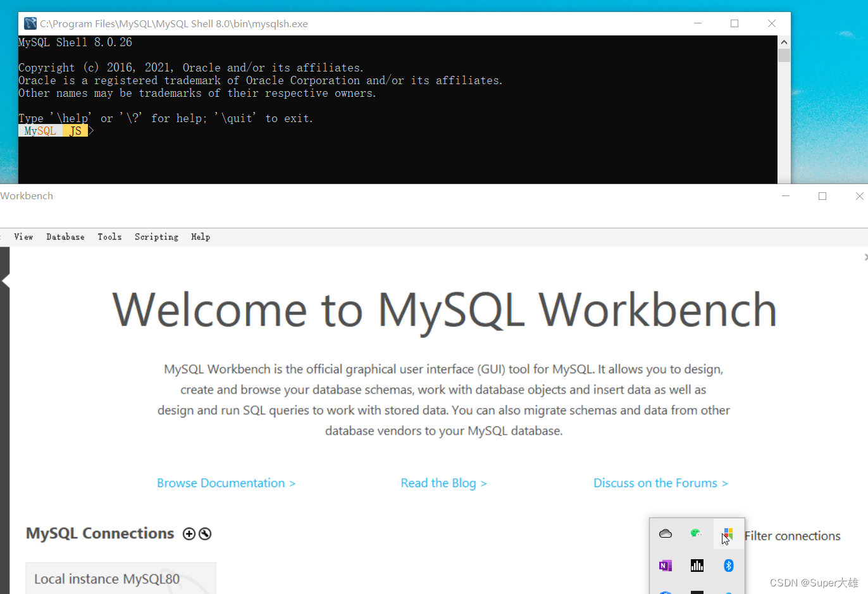Viewport: 868px width, 594px height.
Task: Close the MySQL Shell window
Action: (x=772, y=23)
